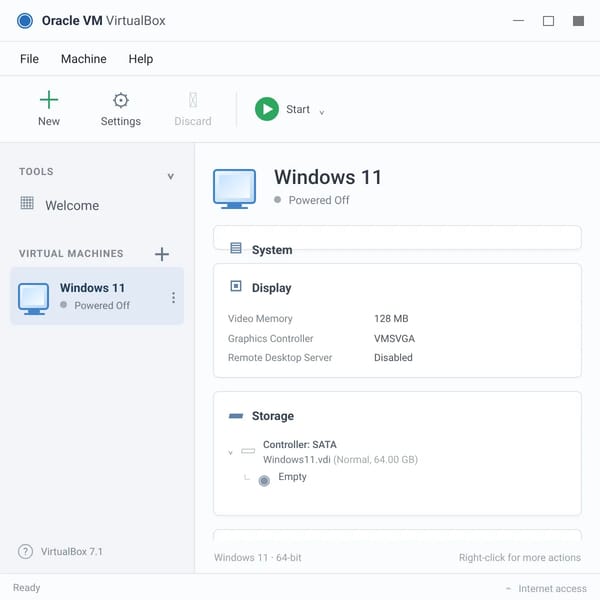The image size is (600, 600).
Task: Minimize the VirtualBox window
Action: pyautogui.click(x=518, y=20)
